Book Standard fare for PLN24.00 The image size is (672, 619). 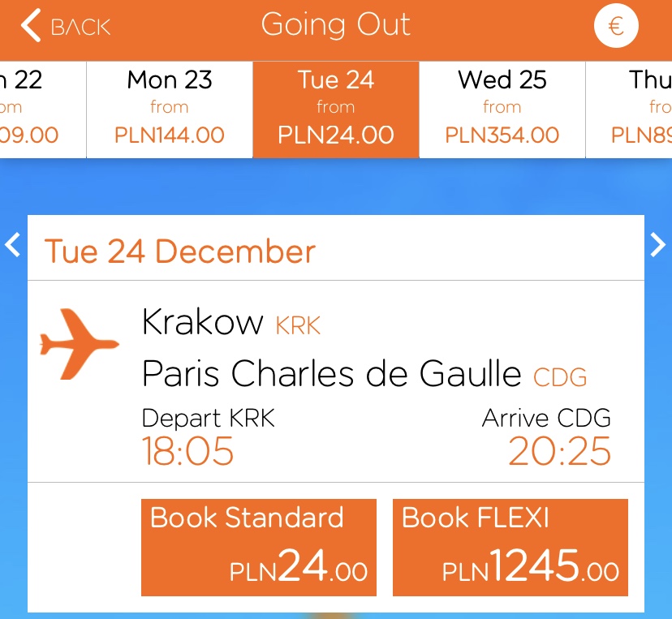point(259,548)
